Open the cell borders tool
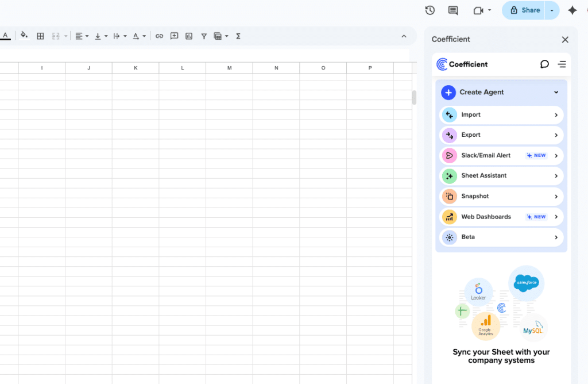The image size is (588, 384). point(41,36)
